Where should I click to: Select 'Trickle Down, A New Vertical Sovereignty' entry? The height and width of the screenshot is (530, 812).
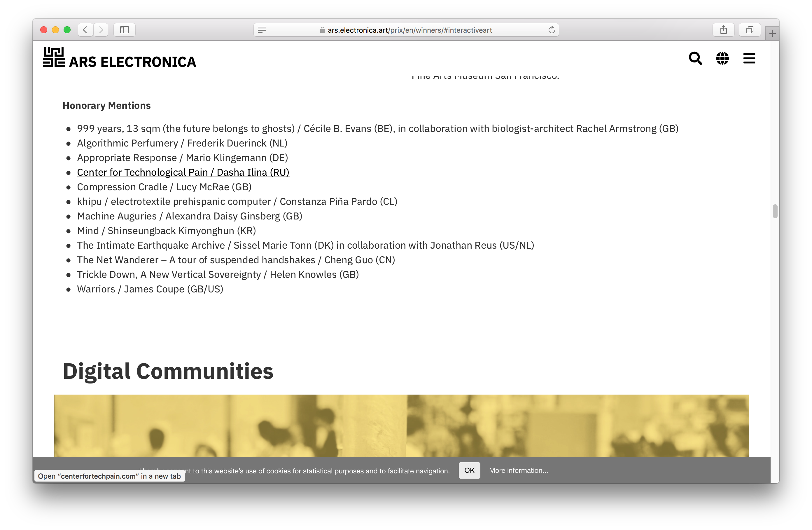[x=218, y=275]
